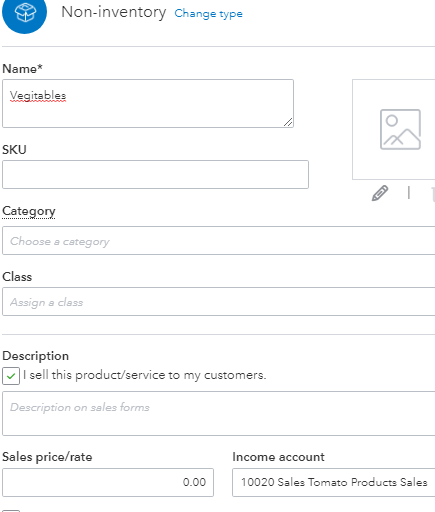Click the Non-inventory heading text
Screen dimensions: 435x512
click(x=114, y=12)
